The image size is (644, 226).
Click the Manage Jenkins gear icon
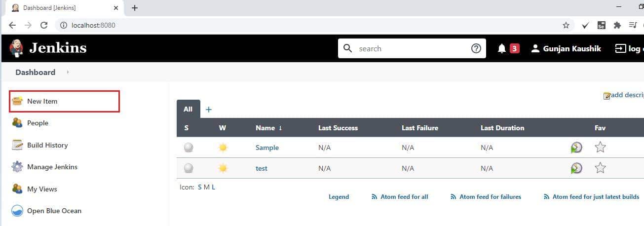point(17,167)
